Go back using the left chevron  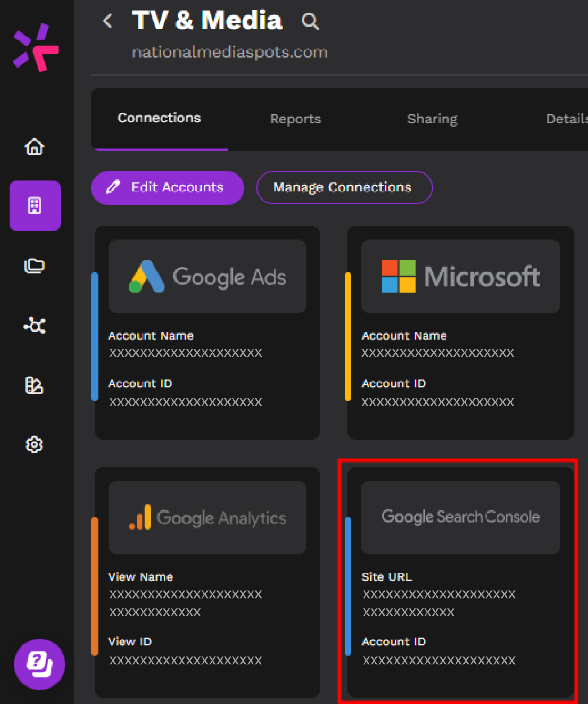pyautogui.click(x=108, y=21)
